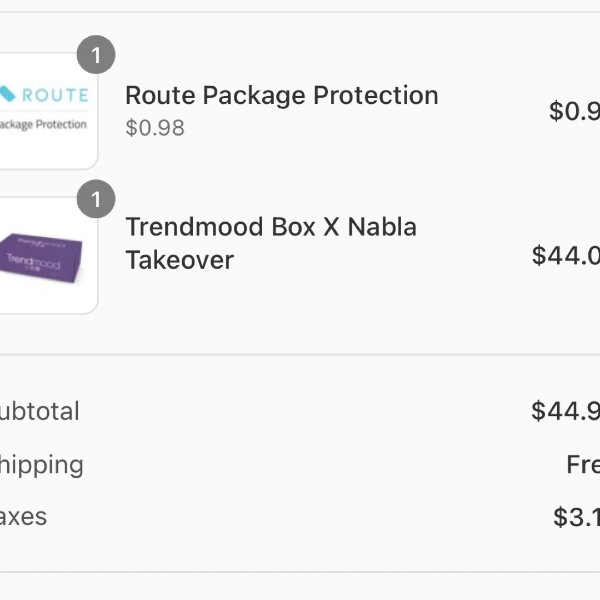
Task: Click the Taxes label
Action: [23, 517]
